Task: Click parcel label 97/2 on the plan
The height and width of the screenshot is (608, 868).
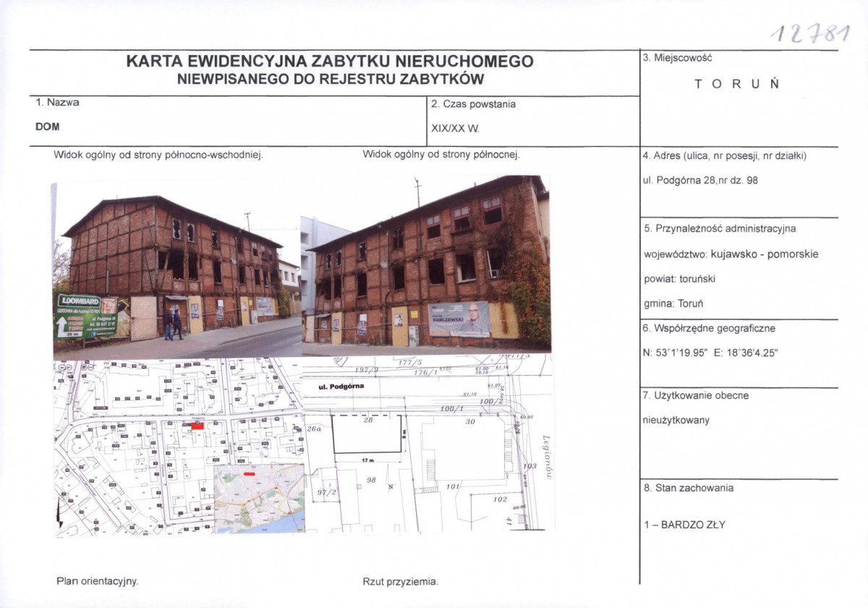Action: [x=328, y=493]
